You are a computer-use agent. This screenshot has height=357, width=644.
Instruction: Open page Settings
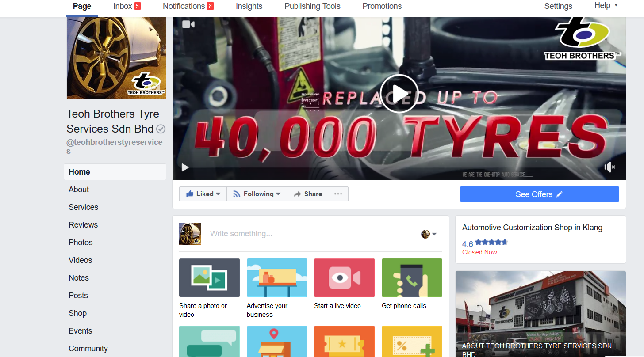(x=558, y=6)
